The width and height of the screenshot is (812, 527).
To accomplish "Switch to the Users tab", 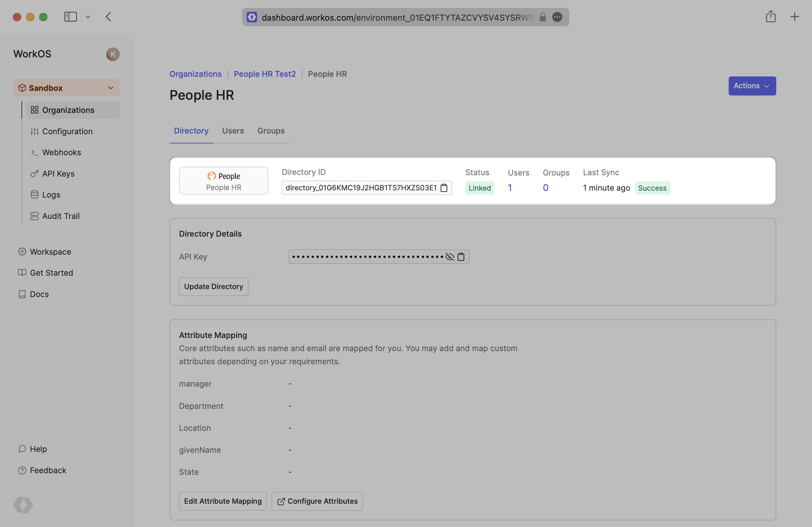I will (233, 131).
